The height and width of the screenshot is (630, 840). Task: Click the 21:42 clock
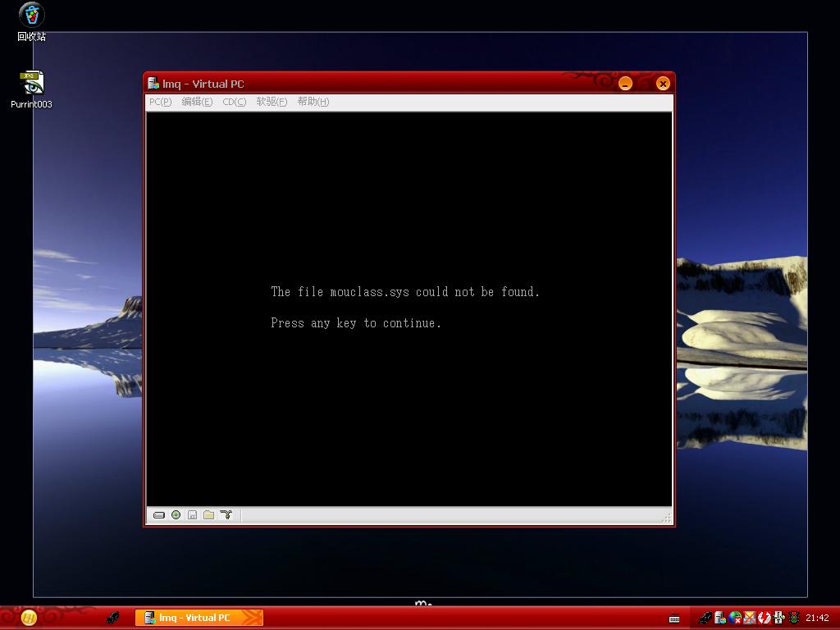click(x=817, y=618)
